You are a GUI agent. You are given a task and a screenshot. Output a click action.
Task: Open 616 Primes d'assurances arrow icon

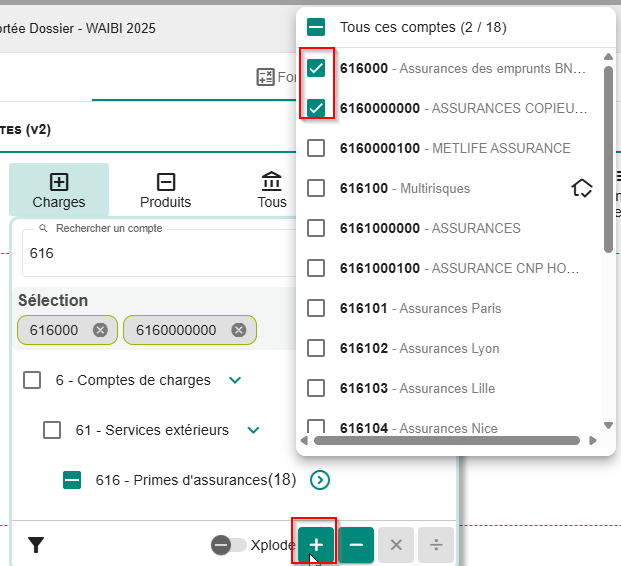(x=320, y=480)
